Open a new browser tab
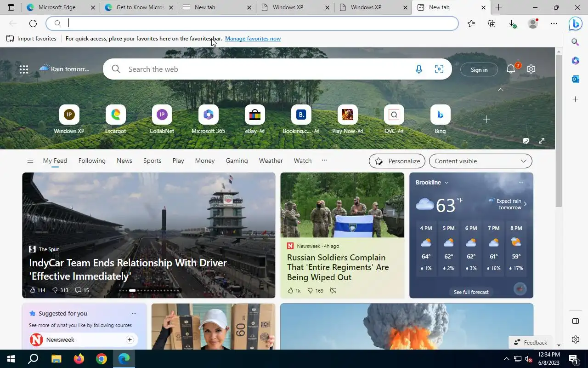 click(498, 7)
